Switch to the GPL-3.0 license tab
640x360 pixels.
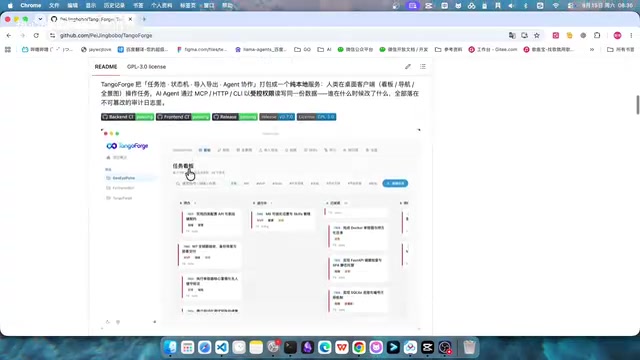tap(146, 67)
